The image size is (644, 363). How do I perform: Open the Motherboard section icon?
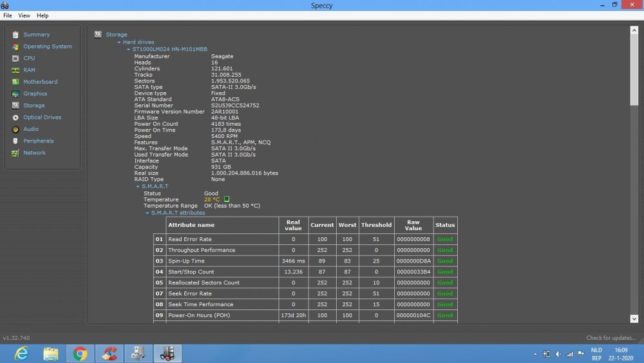click(15, 82)
